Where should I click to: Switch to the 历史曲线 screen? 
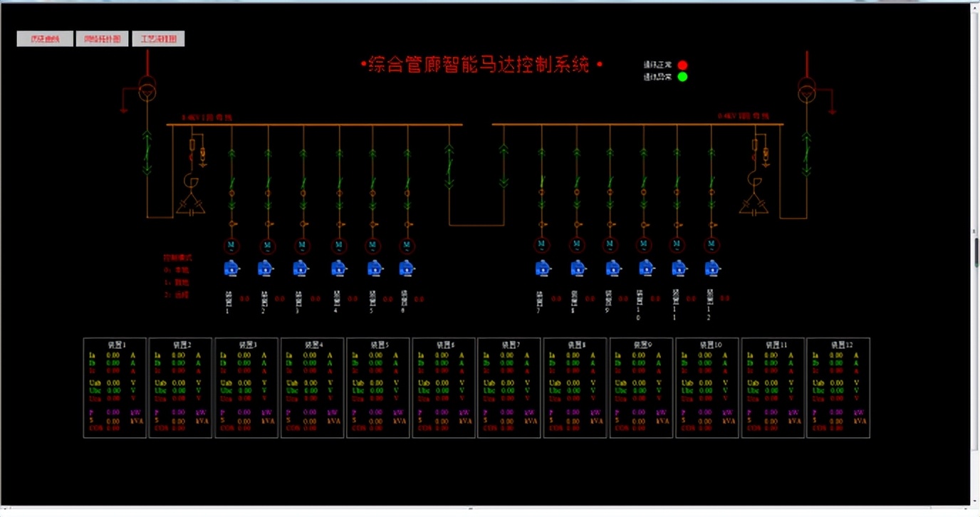point(45,38)
